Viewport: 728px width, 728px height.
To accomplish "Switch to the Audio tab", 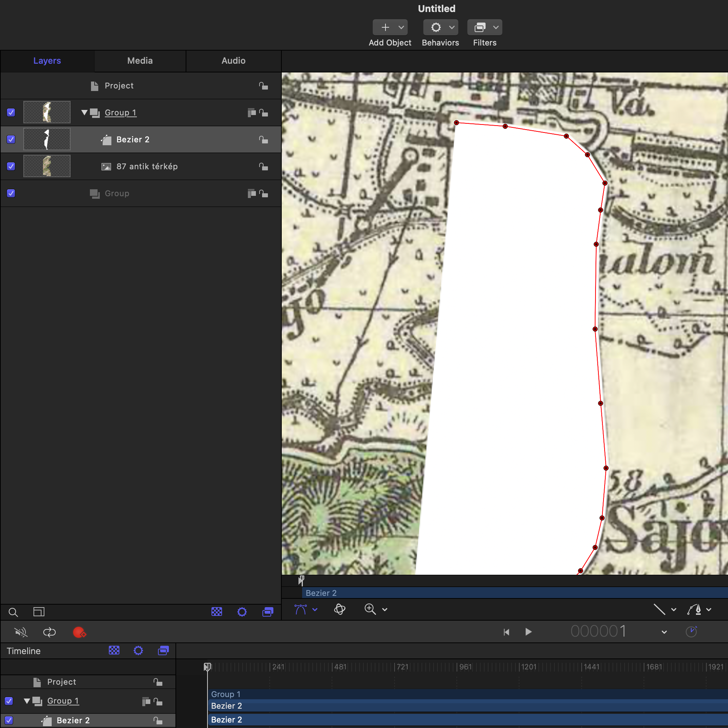I will pyautogui.click(x=233, y=61).
